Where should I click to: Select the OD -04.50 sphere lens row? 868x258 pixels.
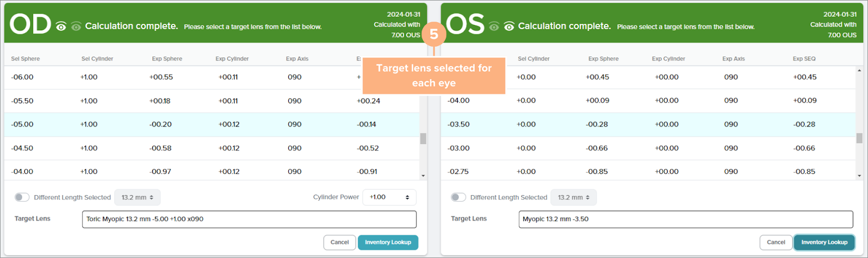(x=211, y=148)
